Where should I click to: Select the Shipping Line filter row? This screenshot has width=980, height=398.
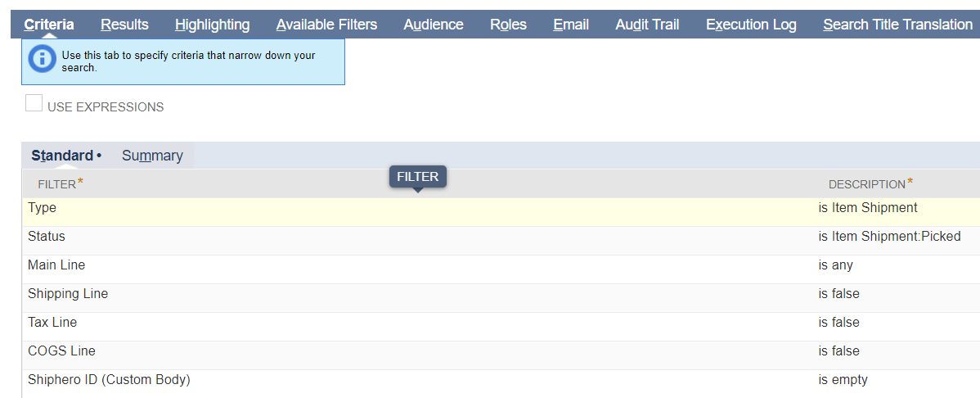68,294
